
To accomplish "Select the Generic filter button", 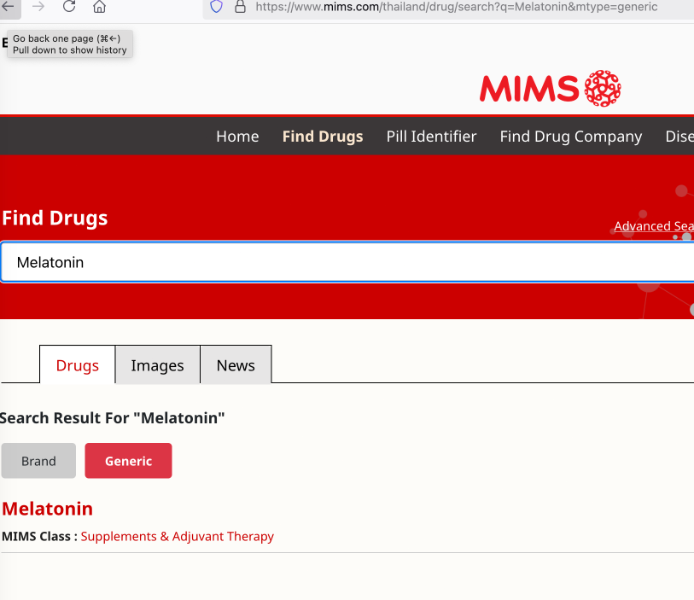I will tap(128, 461).
